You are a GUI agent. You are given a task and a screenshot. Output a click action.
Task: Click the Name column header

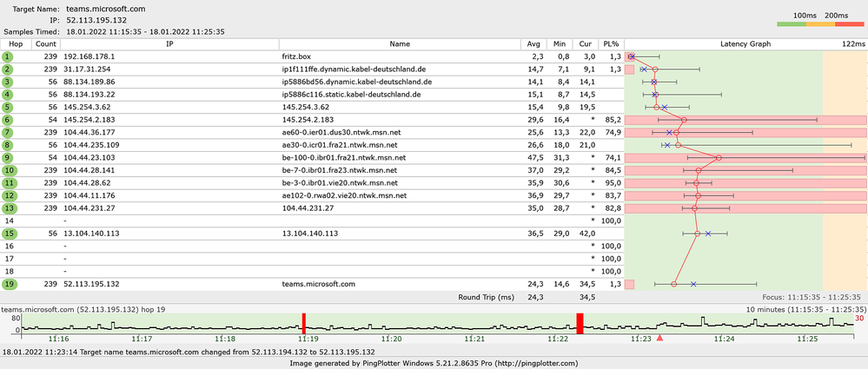point(400,43)
